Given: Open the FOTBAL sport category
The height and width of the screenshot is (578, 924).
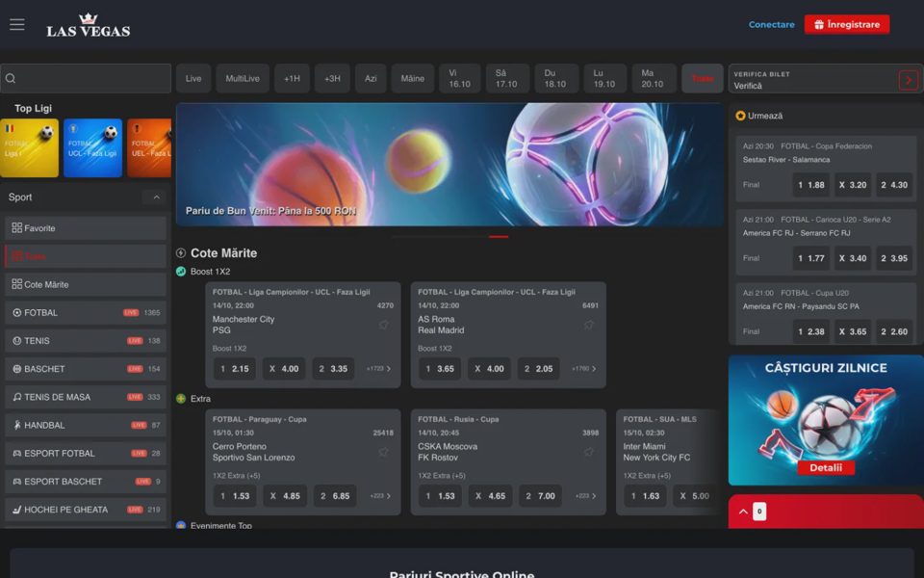Looking at the screenshot, I should [86, 312].
